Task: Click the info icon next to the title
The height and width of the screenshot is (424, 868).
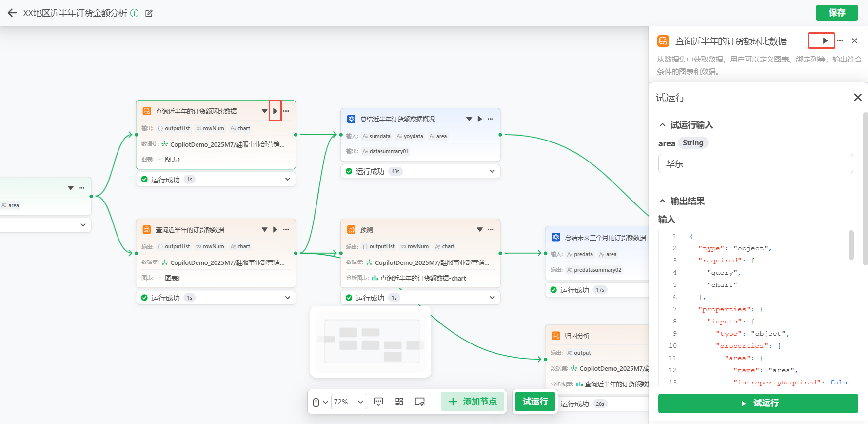Action: [135, 13]
